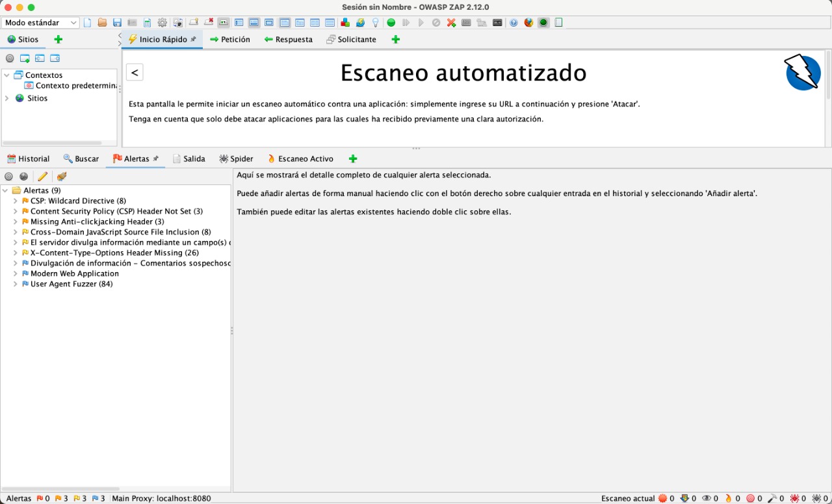The width and height of the screenshot is (832, 504).
Task: Create a new session via blank page icon
Action: point(87,22)
